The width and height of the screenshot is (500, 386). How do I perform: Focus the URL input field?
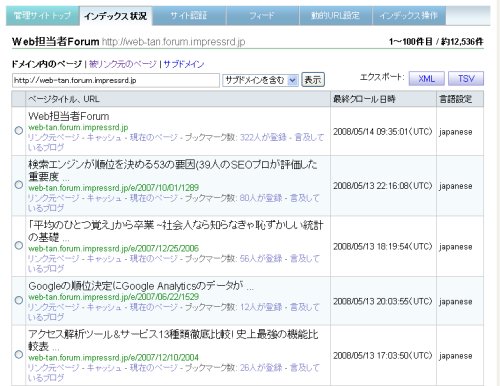click(116, 80)
